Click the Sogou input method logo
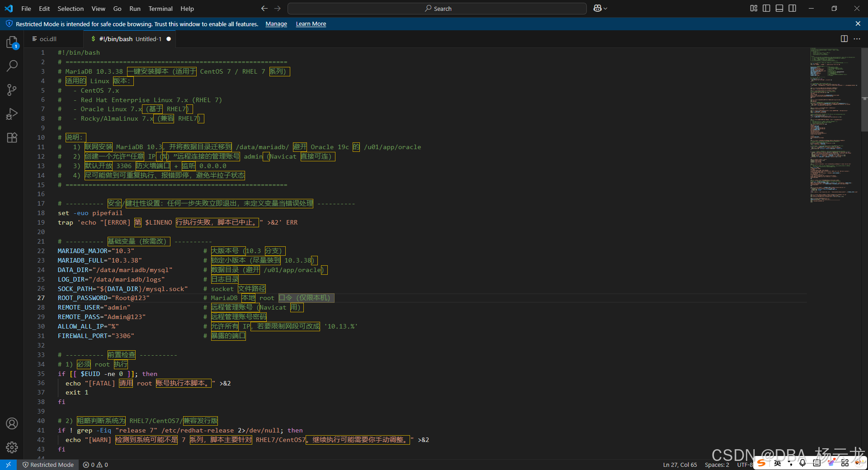The image size is (868, 470). coord(762,463)
